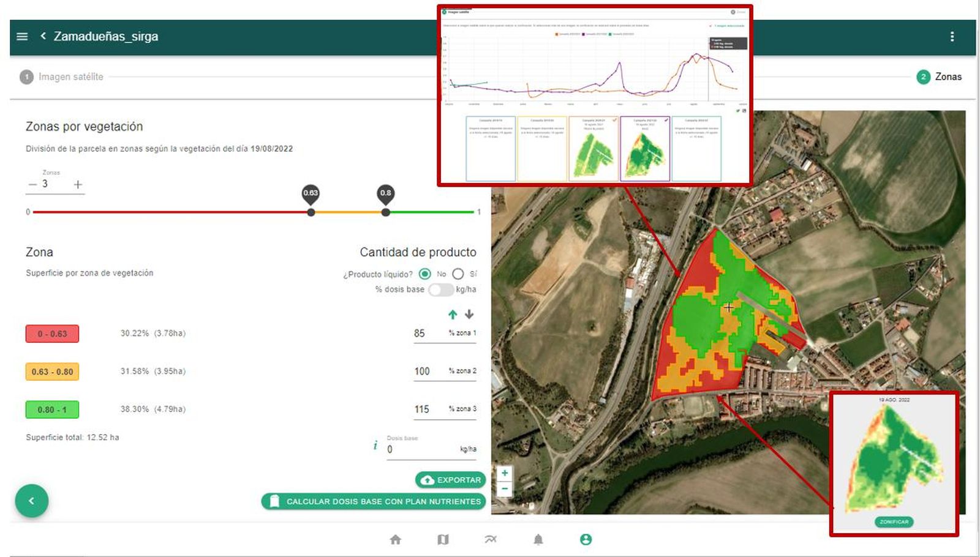980x557 pixels.
Task: Go back using the arrow beside Zamadueñas_sirga
Action: [x=42, y=36]
